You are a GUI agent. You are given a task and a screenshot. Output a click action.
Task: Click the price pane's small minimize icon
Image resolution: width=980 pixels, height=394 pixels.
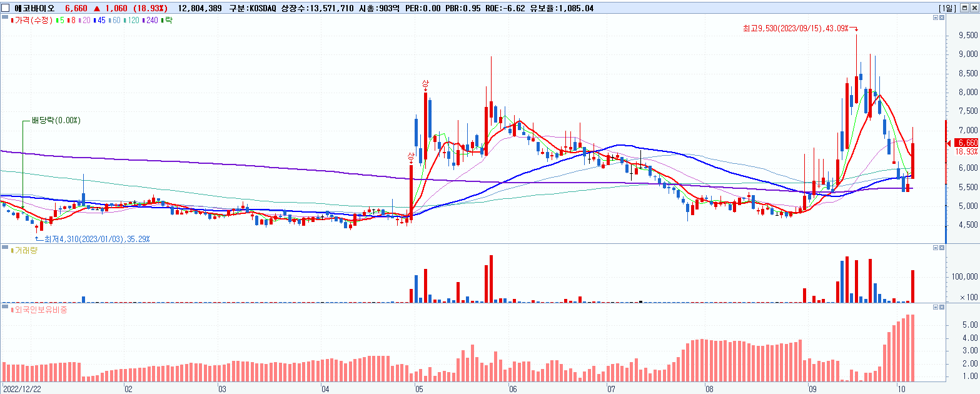935,18
